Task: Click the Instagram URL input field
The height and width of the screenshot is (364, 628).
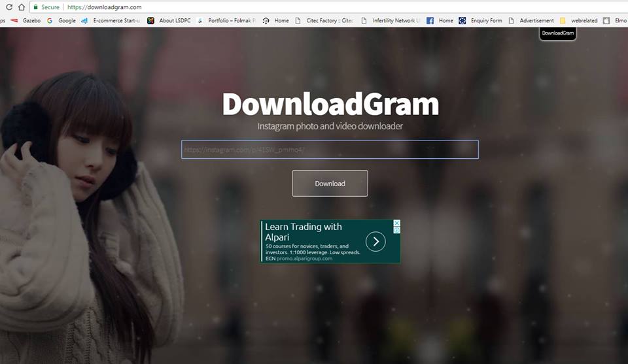Action: (330, 150)
